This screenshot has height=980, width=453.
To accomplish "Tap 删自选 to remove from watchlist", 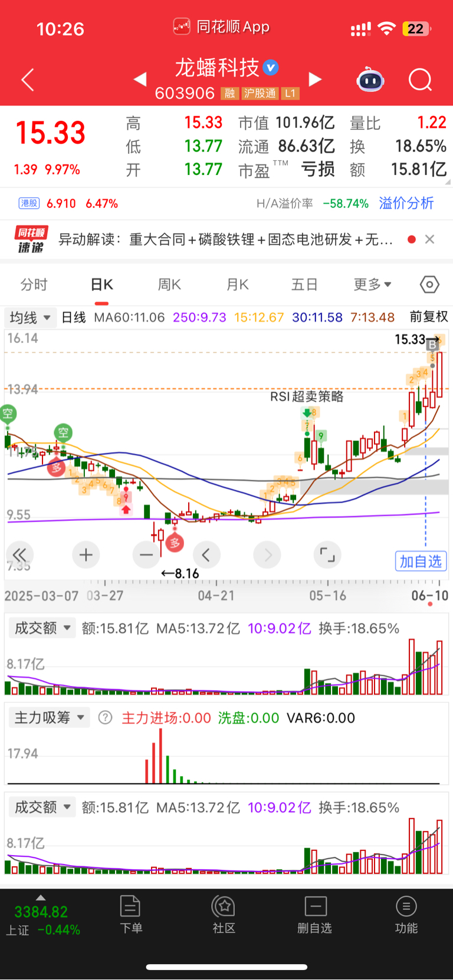I will tap(315, 915).
